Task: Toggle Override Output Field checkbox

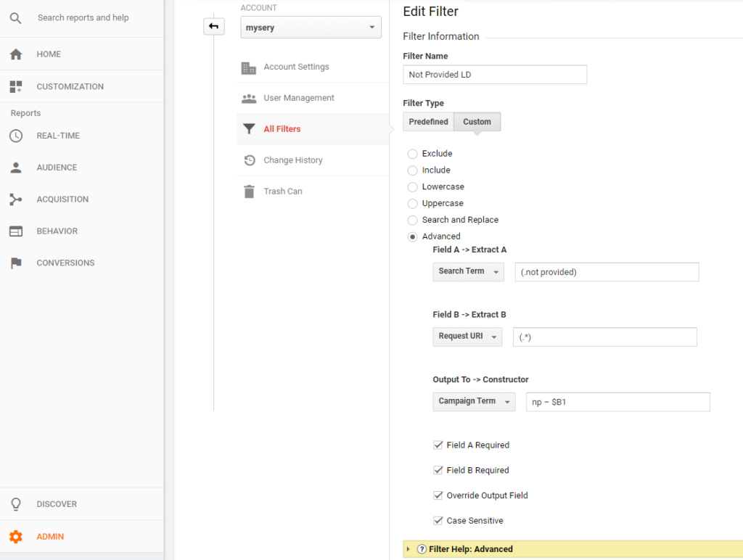Action: 438,495
